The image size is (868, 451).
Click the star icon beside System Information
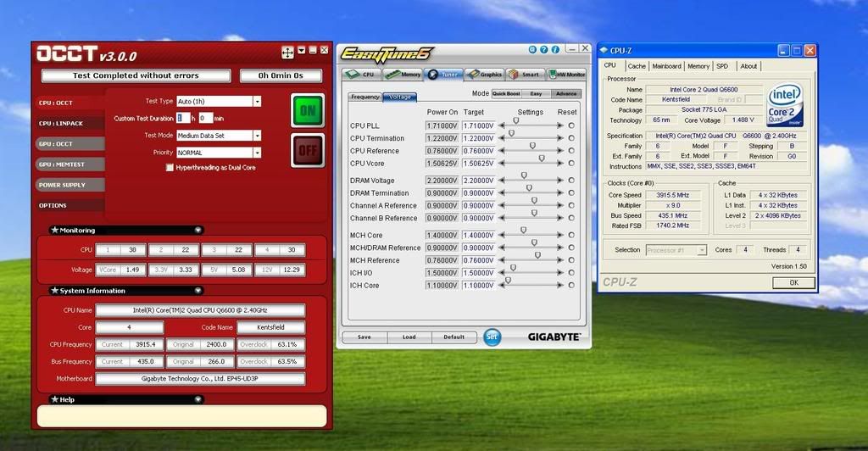pyautogui.click(x=54, y=290)
